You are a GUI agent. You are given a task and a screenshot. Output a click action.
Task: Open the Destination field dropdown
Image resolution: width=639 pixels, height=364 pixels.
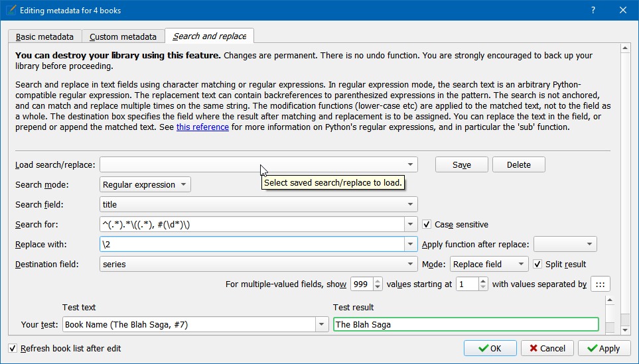(411, 264)
